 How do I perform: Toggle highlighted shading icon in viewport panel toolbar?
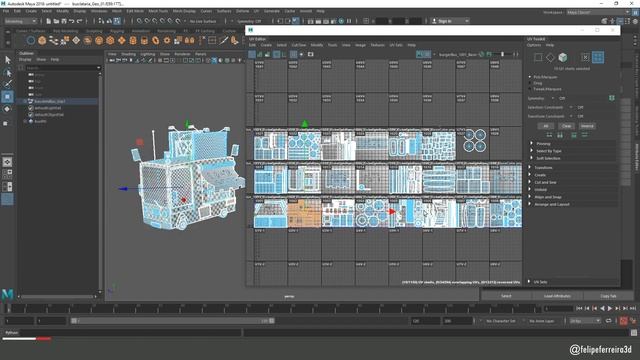click(214, 60)
